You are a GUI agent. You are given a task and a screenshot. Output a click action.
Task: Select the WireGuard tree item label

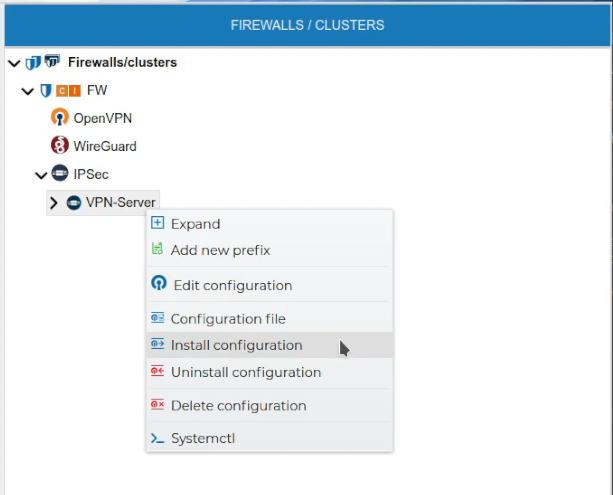[x=105, y=146]
